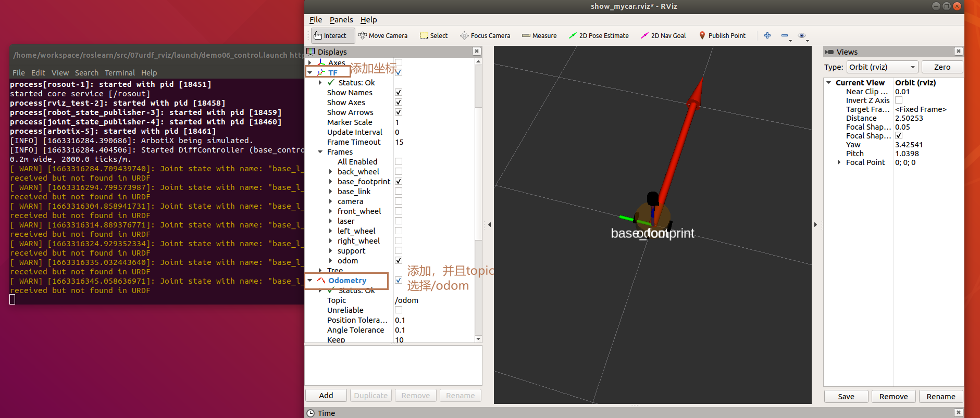Click the Zero button in Views
Viewport: 980px width, 418px height.
tap(942, 67)
